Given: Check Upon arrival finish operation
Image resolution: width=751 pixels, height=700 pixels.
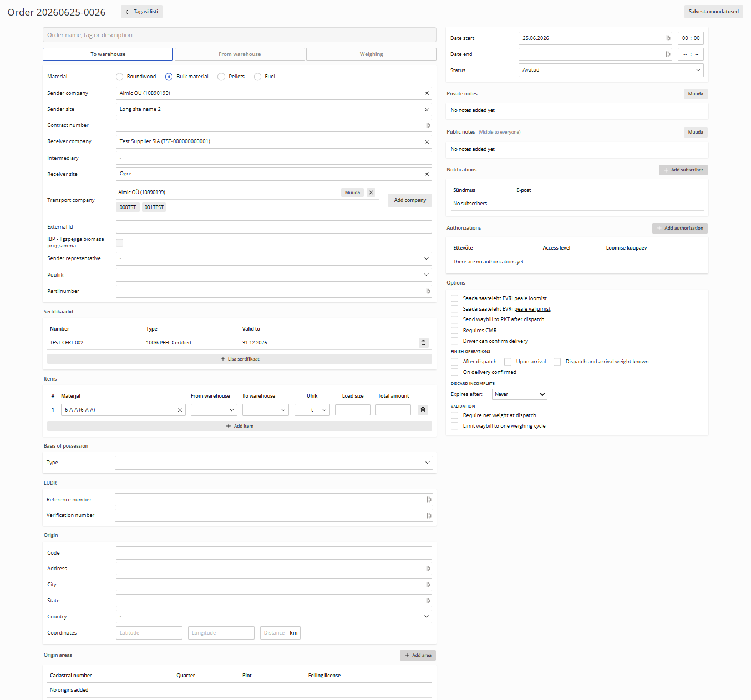Looking at the screenshot, I should (x=508, y=362).
